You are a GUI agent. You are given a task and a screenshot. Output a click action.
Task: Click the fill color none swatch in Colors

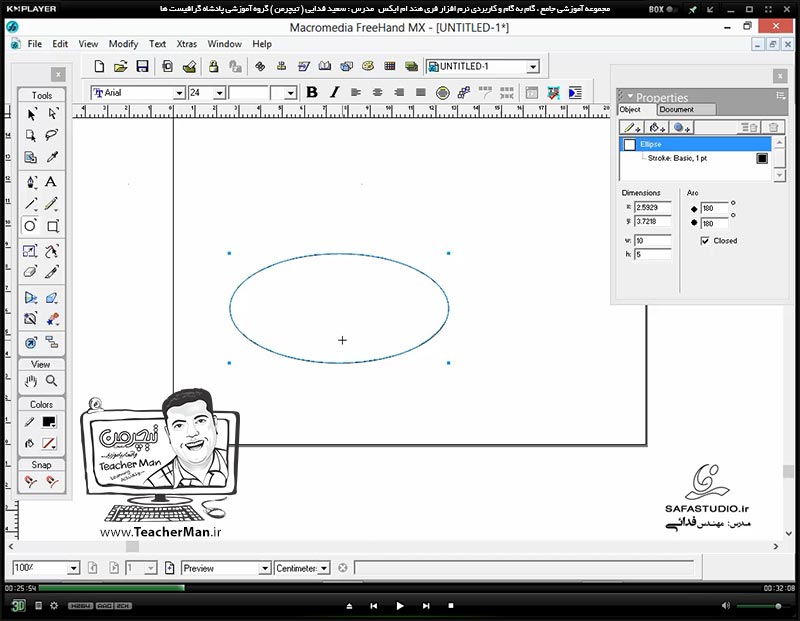(49, 443)
